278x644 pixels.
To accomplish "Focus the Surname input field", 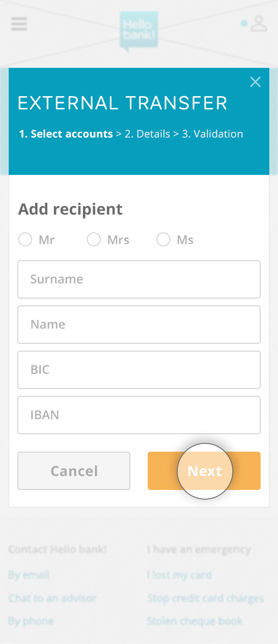I will tap(139, 279).
